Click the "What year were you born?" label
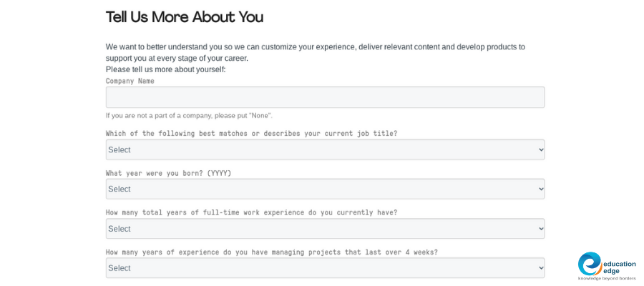The height and width of the screenshot is (286, 644). coord(168,173)
